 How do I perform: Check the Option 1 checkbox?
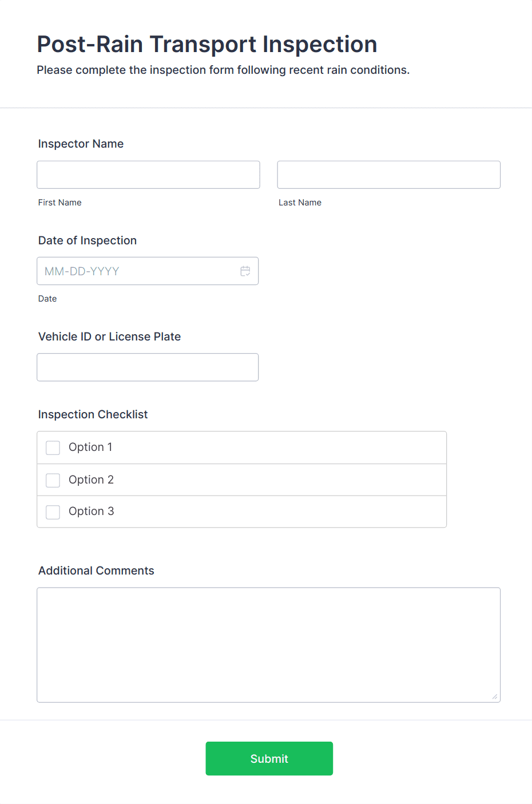point(53,447)
